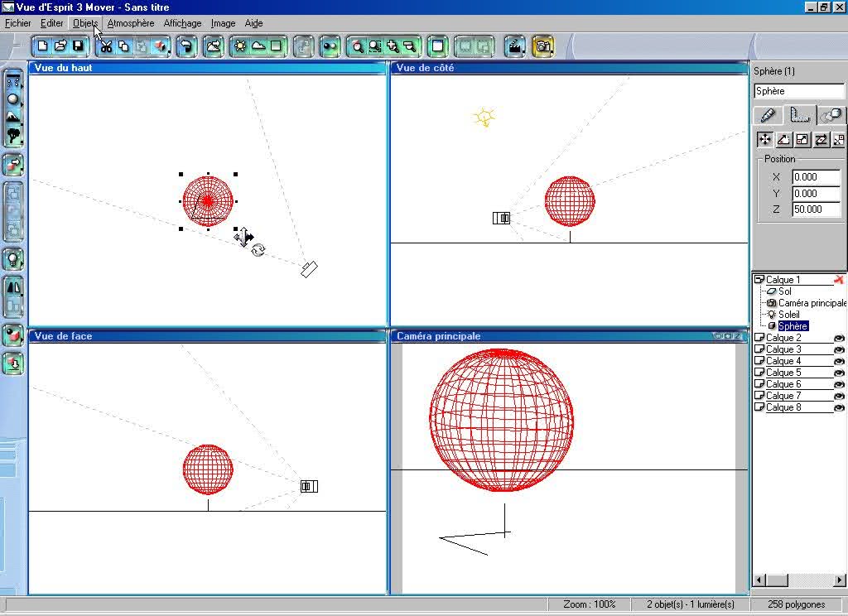Toggle visibility eye of Calque 8
This screenshot has width=848, height=616.
(x=838, y=407)
